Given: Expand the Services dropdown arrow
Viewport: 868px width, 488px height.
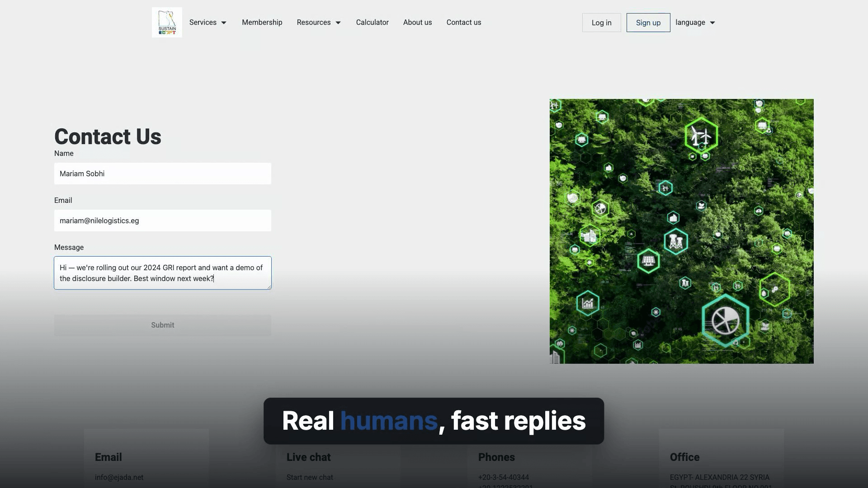Looking at the screenshot, I should [224, 23].
